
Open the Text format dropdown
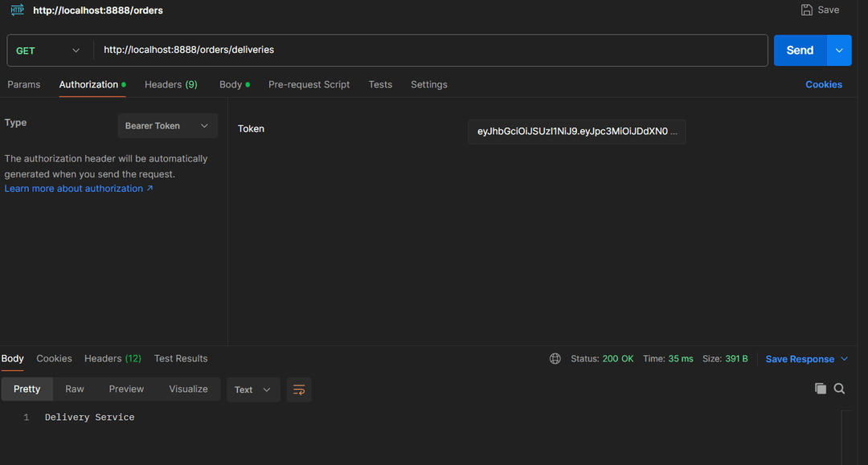(253, 390)
